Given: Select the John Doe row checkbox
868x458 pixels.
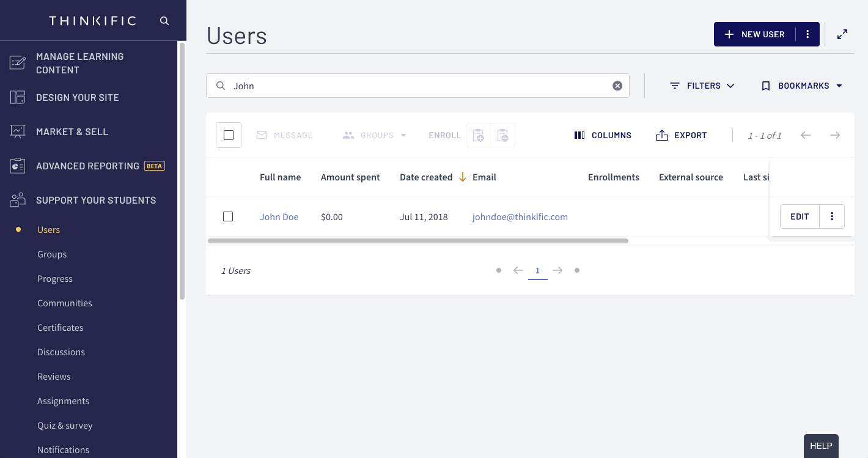Looking at the screenshot, I should (228, 216).
